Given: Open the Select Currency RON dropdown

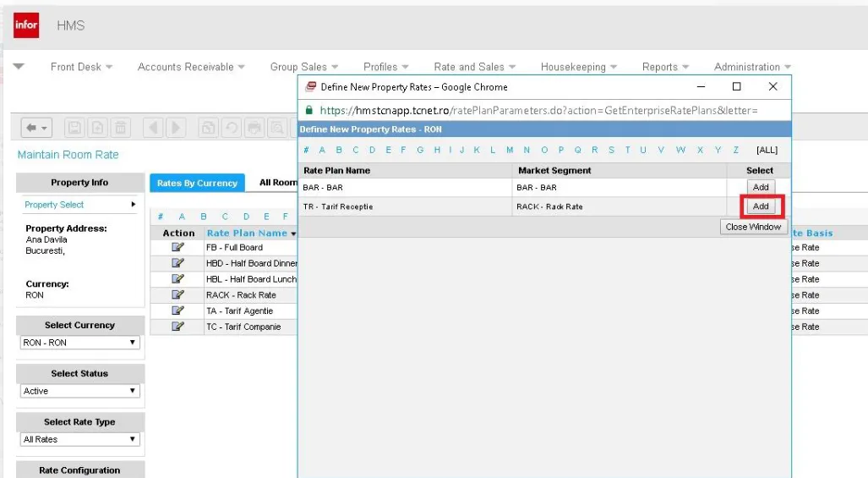Looking at the screenshot, I should (x=79, y=343).
